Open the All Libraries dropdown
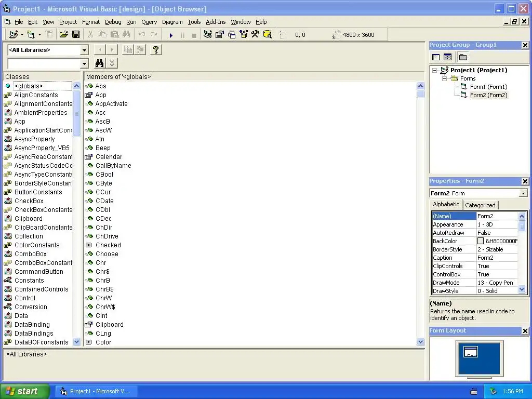This screenshot has width=532, height=399. click(84, 50)
